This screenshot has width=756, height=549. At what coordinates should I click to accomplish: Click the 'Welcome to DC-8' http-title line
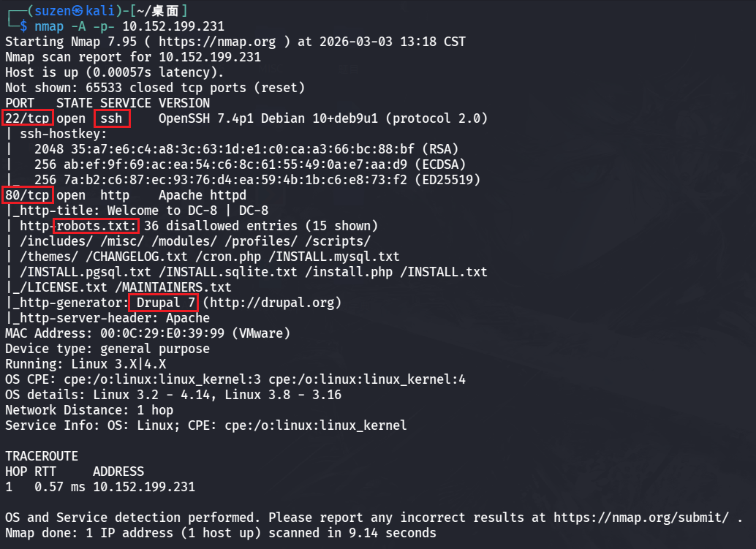click(x=158, y=211)
